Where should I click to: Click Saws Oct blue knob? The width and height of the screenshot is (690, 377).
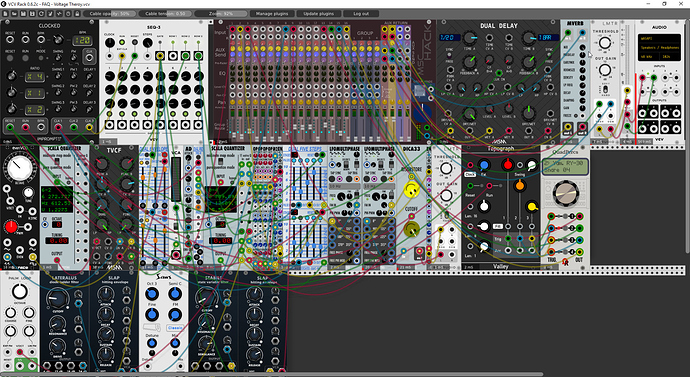point(152,293)
